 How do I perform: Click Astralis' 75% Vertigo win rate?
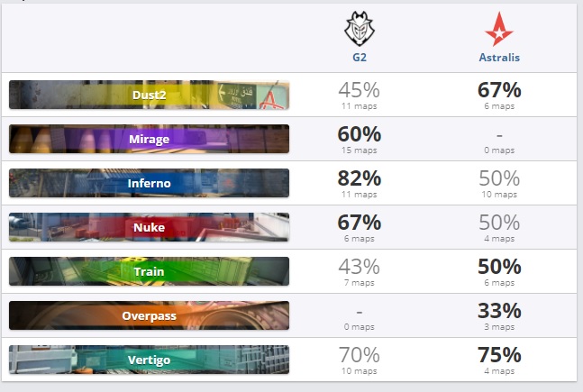[x=499, y=355]
